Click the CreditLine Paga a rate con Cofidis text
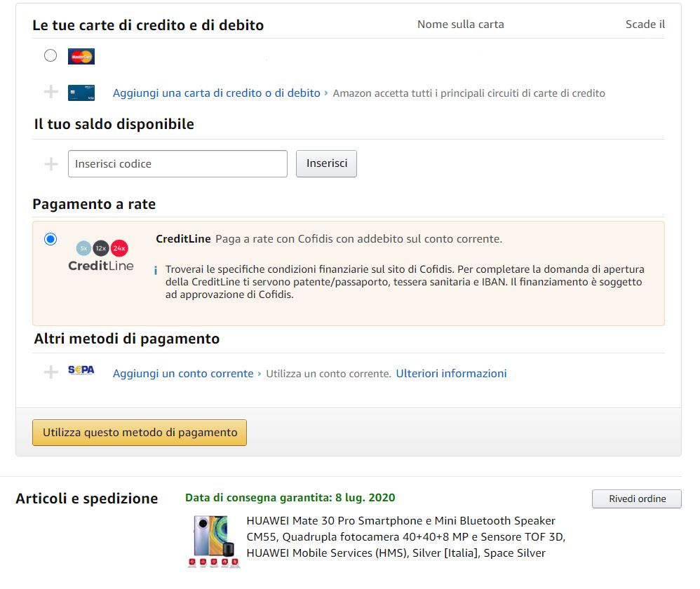The height and width of the screenshot is (589, 700). point(329,239)
